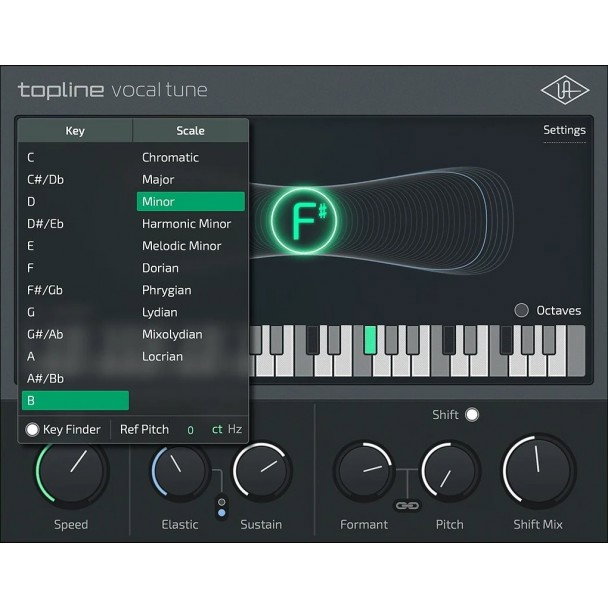Set key to G
Viewport: 608px width, 608px height.
(75, 312)
